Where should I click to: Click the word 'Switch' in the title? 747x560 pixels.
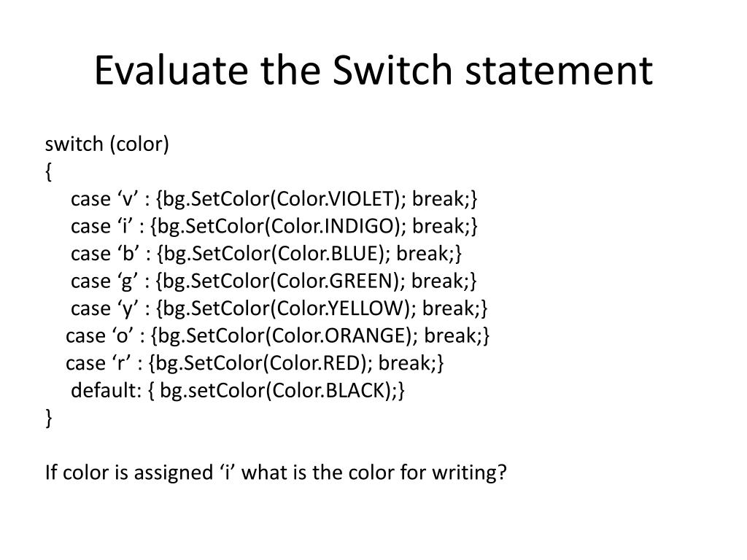[392, 71]
